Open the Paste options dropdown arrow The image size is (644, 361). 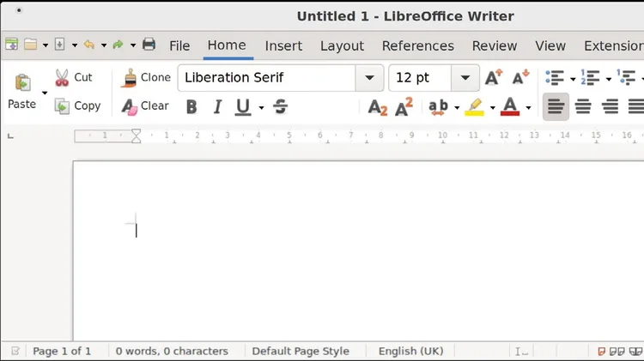pos(45,93)
